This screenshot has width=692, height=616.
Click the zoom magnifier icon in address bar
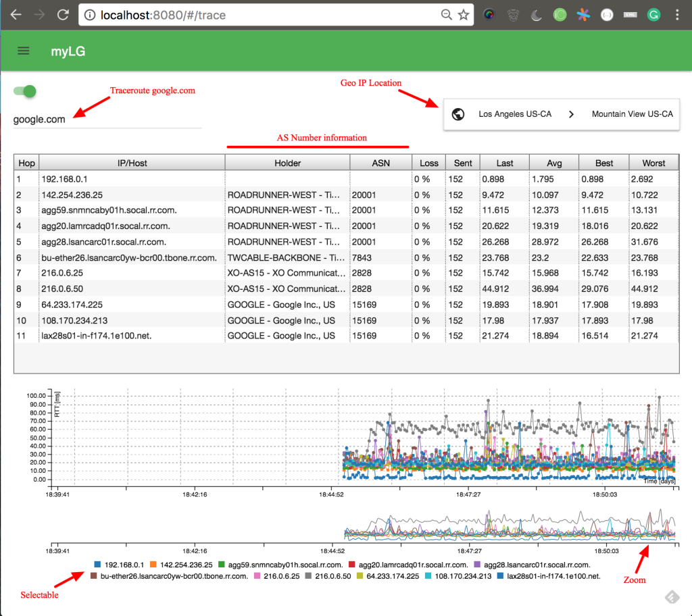click(x=447, y=14)
